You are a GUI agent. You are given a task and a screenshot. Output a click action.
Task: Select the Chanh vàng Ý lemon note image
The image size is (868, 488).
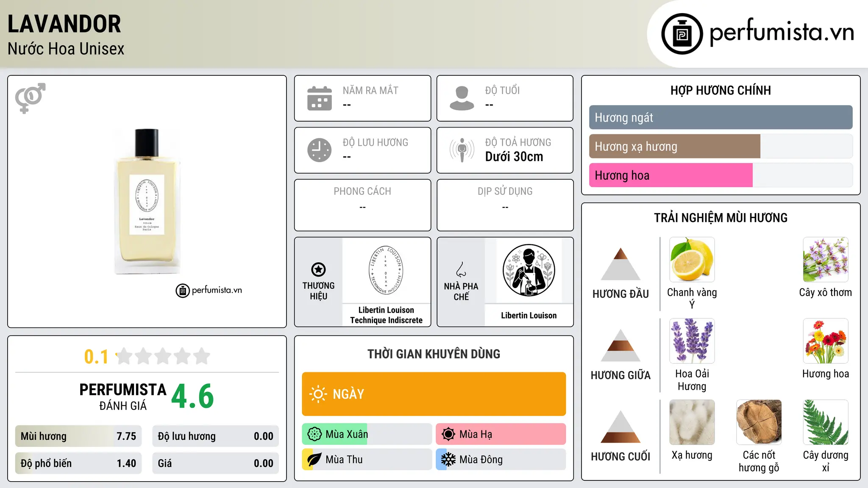coord(692,260)
